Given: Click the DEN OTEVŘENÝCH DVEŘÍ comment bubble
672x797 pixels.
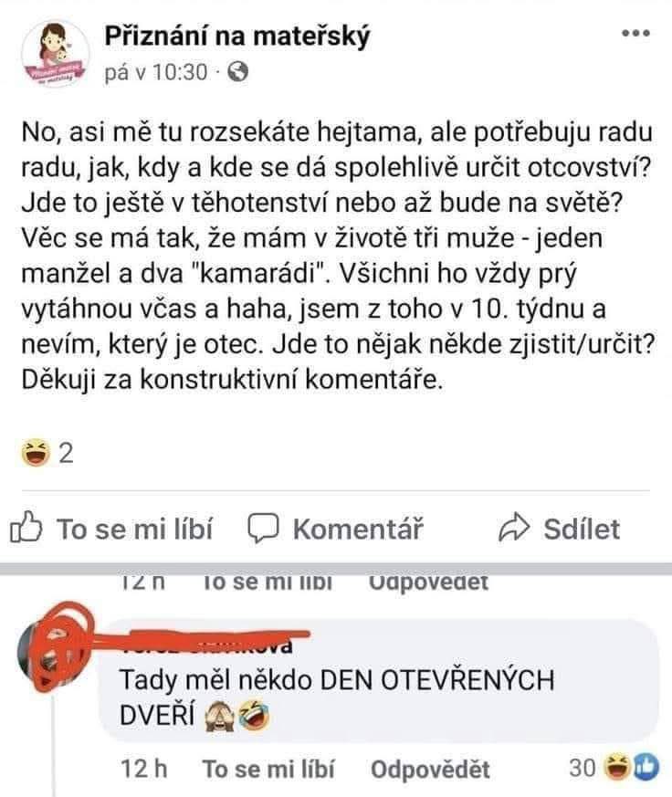Looking at the screenshot, I should 365,697.
